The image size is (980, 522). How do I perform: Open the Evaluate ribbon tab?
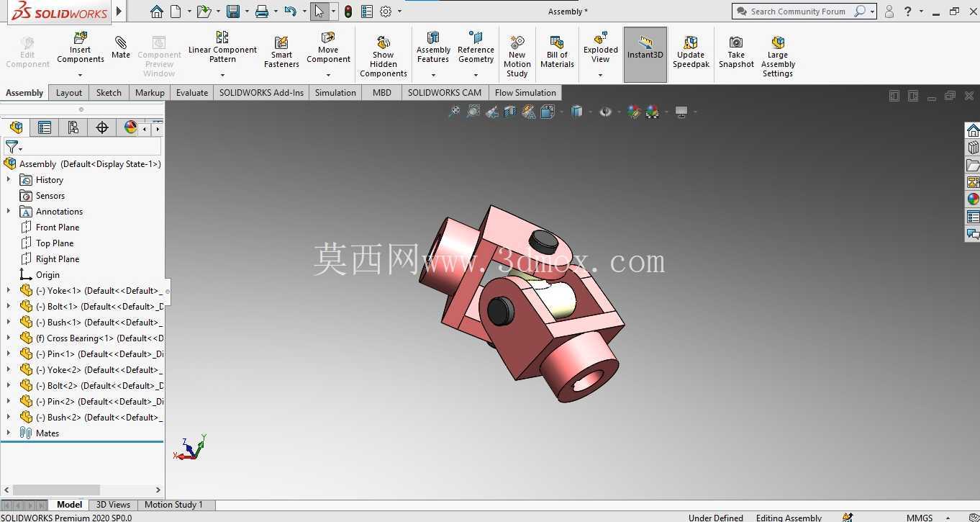click(192, 92)
